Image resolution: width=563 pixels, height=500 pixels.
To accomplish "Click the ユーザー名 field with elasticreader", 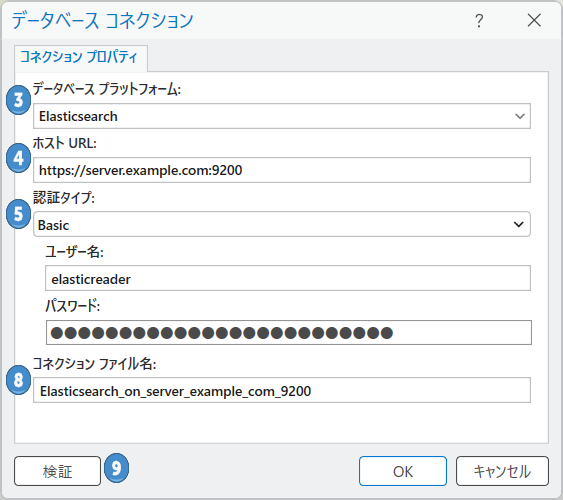I will click(288, 278).
